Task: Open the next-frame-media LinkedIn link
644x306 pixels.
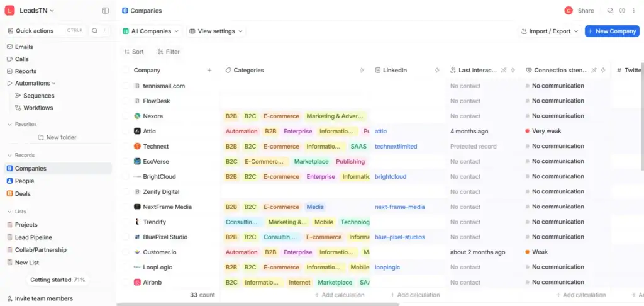Action: tap(399, 207)
